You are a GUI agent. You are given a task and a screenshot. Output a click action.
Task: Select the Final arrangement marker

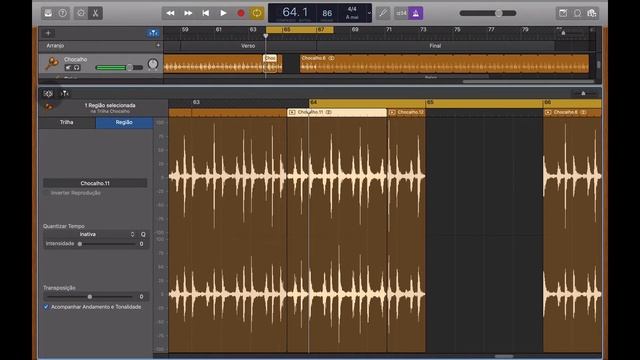click(x=435, y=46)
